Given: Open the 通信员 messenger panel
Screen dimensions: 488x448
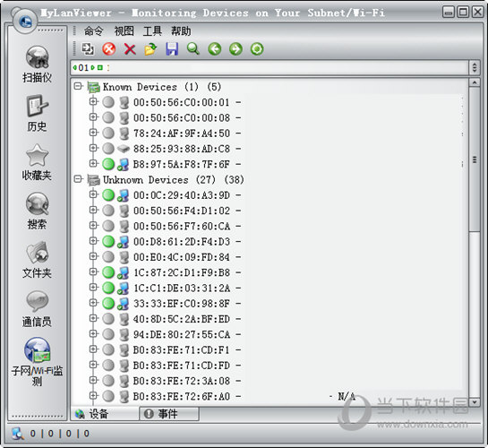Looking at the screenshot, I should click(x=37, y=309).
